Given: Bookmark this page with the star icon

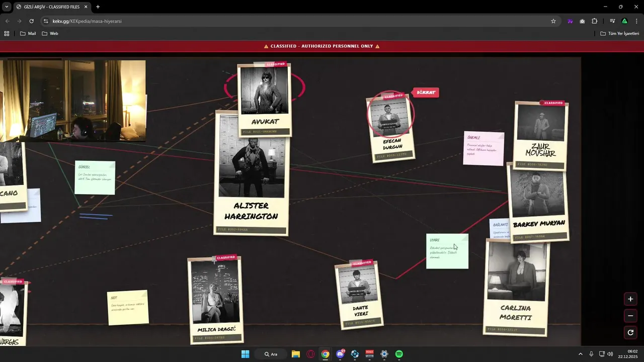Looking at the screenshot, I should pyautogui.click(x=553, y=21).
